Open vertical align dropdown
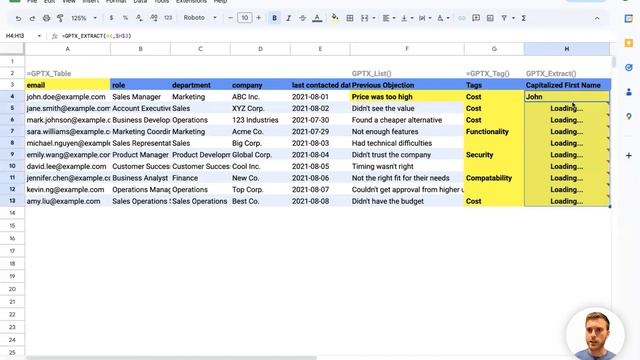 [407, 18]
